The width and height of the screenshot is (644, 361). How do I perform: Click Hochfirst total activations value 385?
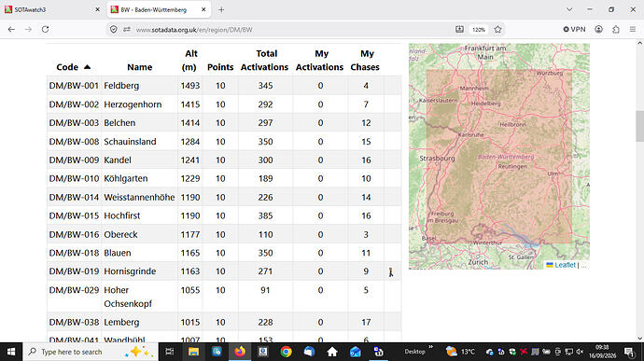pos(265,215)
